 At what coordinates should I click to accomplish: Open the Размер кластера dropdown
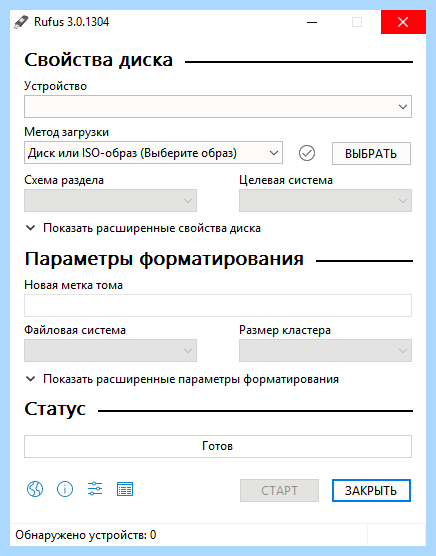pyautogui.click(x=325, y=350)
